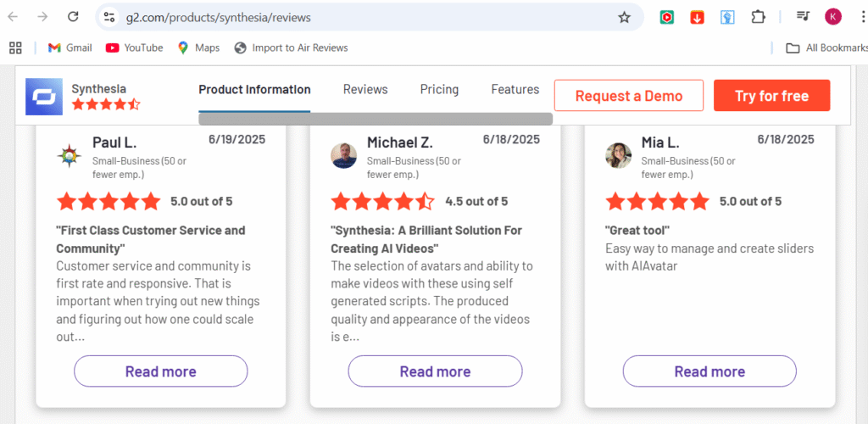The image size is (868, 424).
Task: Open the Chrome three-dot menu
Action: (863, 17)
